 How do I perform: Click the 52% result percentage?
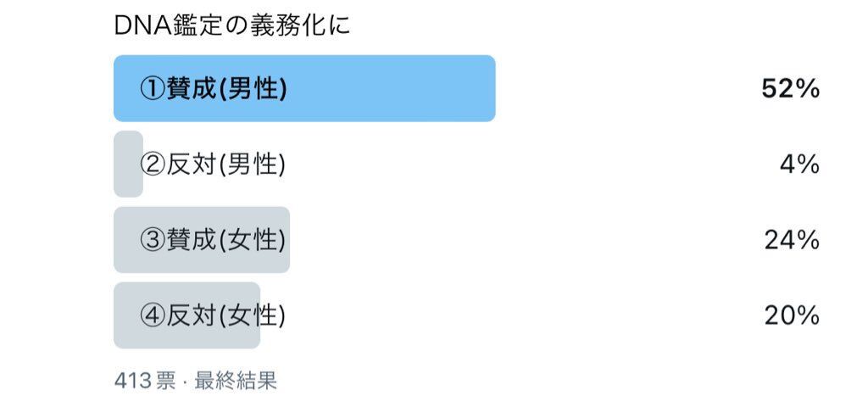pyautogui.click(x=790, y=89)
